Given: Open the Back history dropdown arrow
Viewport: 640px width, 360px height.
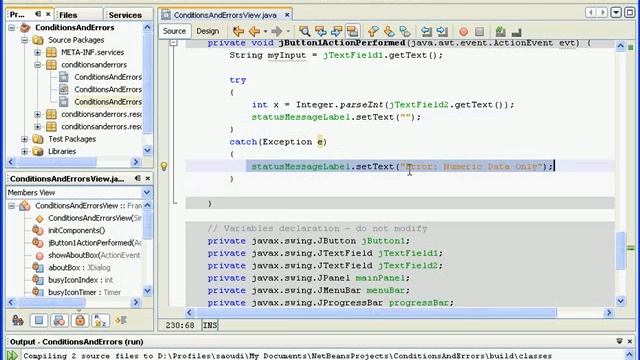Looking at the screenshot, I should tap(265, 31).
